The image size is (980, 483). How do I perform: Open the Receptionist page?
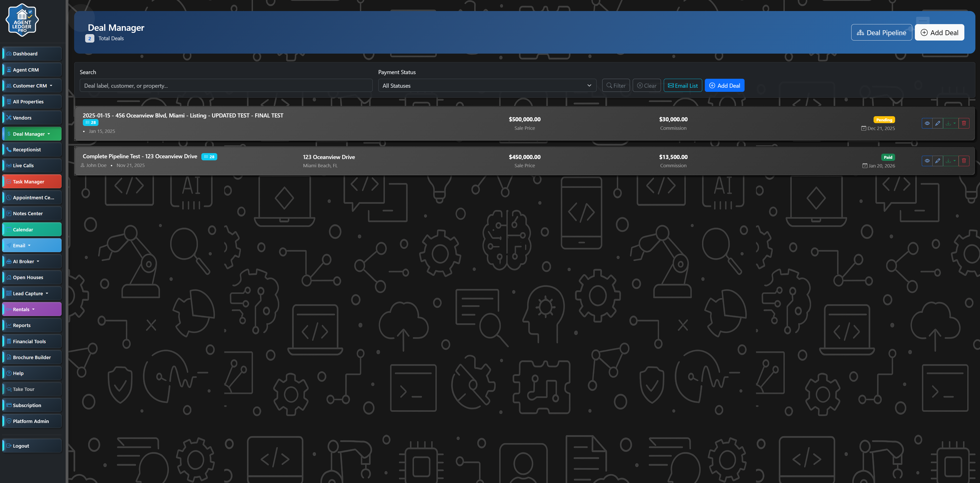[32, 150]
